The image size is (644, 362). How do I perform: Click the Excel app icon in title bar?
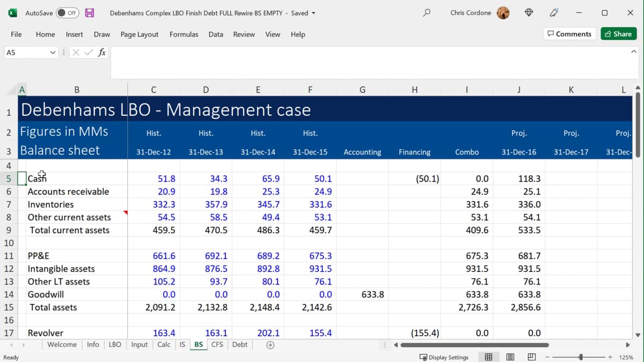point(12,13)
